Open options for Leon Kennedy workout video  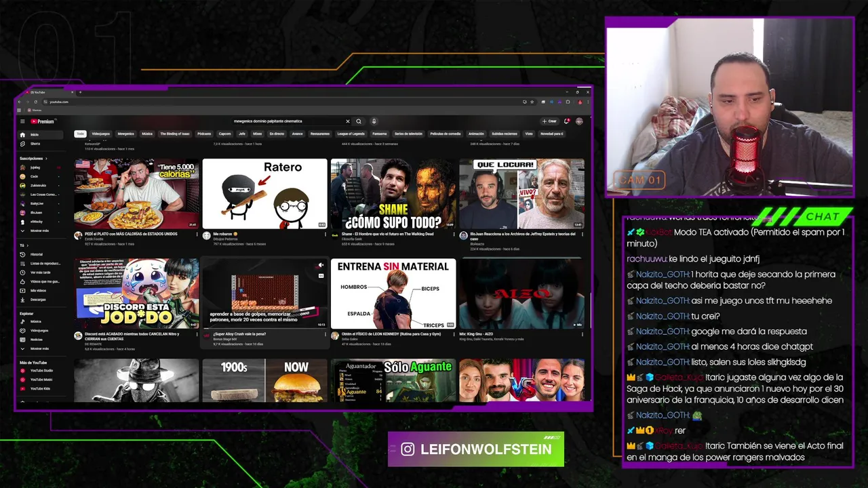point(453,335)
